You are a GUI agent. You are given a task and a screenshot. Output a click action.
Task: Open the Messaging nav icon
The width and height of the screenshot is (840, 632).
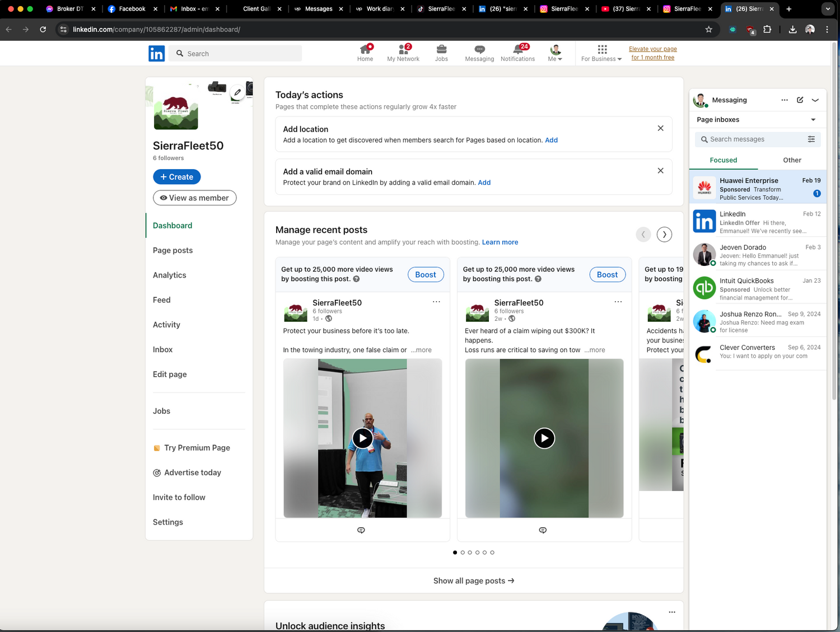(479, 53)
